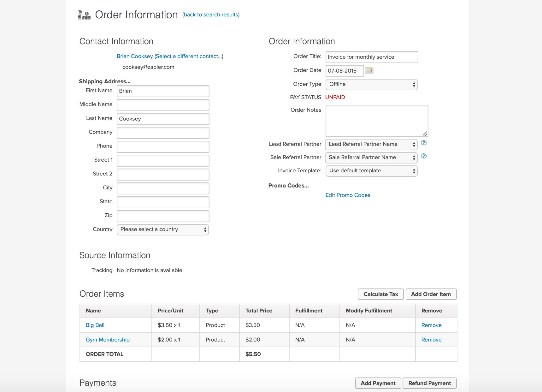The image size is (542, 392).
Task: Open the Invoice Template dropdown
Action: pyautogui.click(x=371, y=171)
